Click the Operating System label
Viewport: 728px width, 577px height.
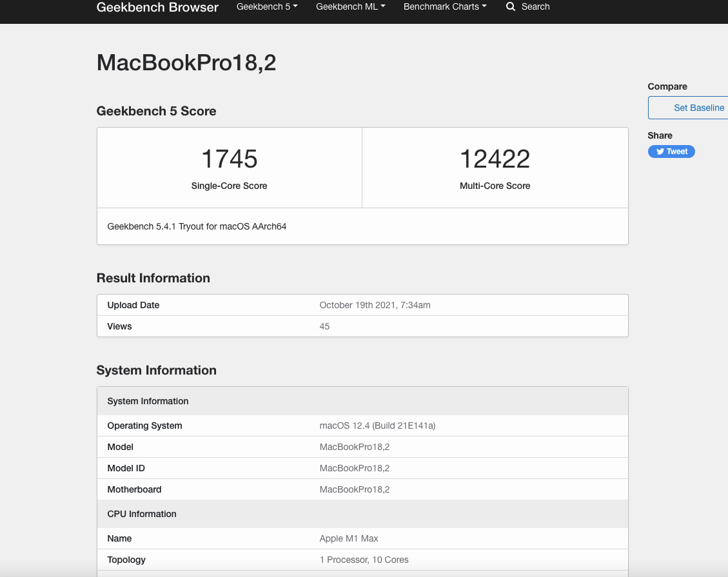pos(144,425)
